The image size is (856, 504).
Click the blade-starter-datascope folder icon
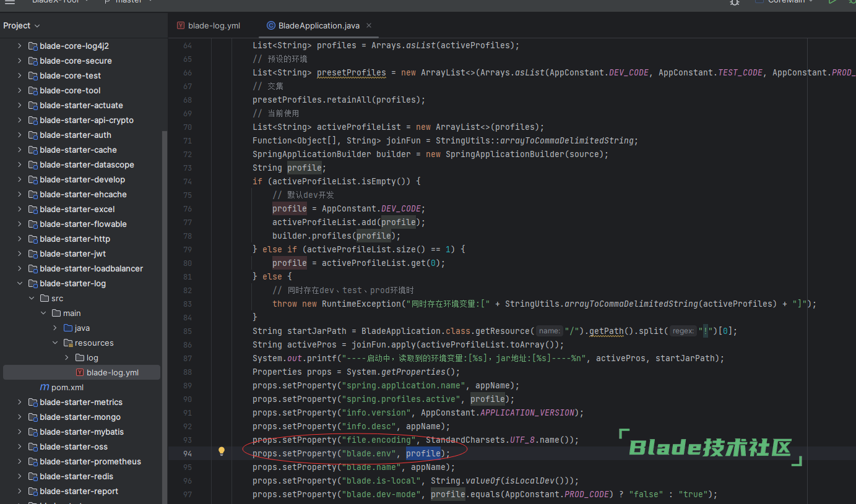pos(33,164)
